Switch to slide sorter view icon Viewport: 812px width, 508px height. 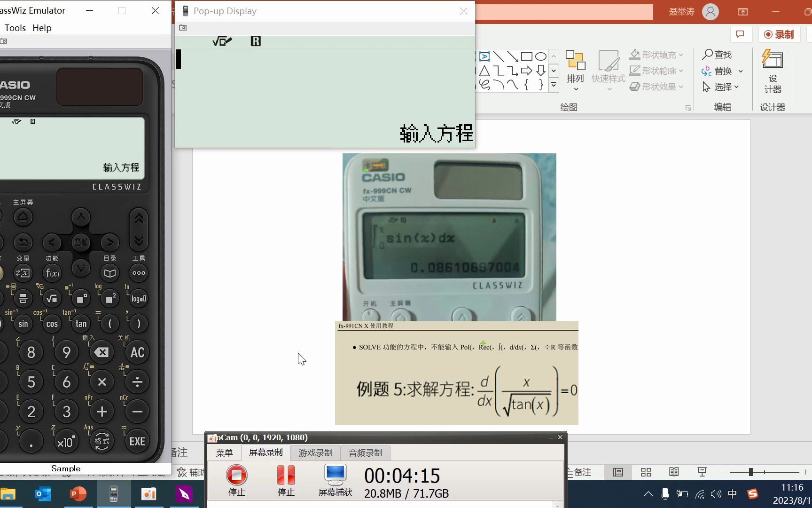click(x=646, y=472)
